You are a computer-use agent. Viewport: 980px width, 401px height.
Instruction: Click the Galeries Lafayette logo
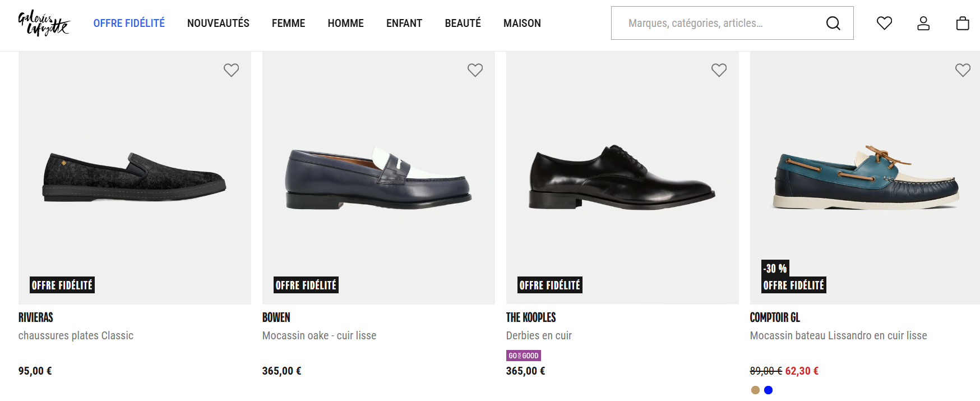43,23
